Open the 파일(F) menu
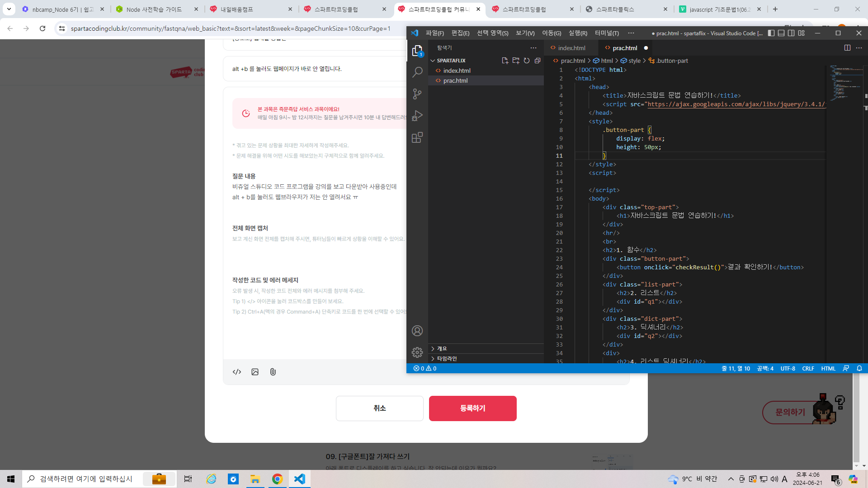This screenshot has width=868, height=488. point(434,33)
